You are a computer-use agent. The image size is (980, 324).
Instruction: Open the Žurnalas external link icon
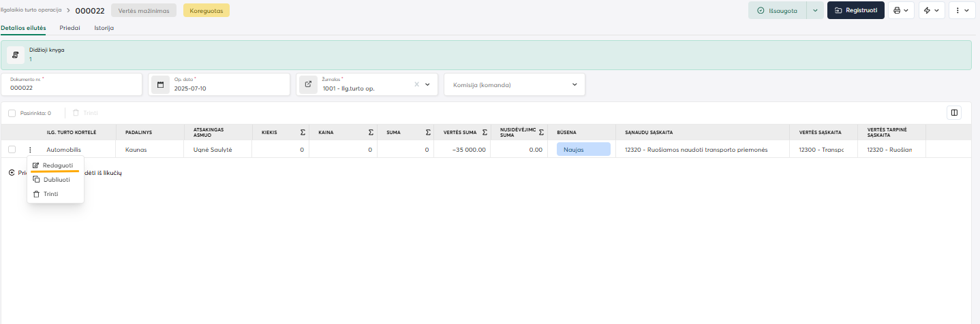coord(308,84)
